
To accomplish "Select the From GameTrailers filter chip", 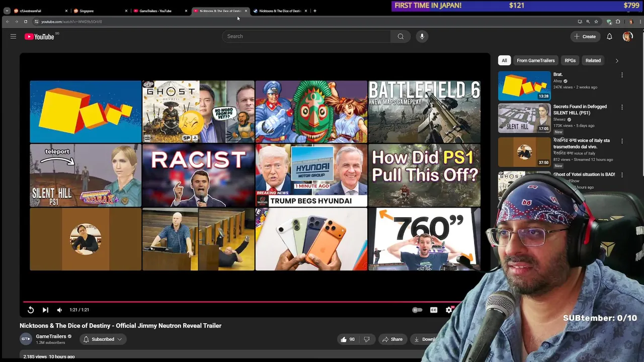I will (x=536, y=60).
